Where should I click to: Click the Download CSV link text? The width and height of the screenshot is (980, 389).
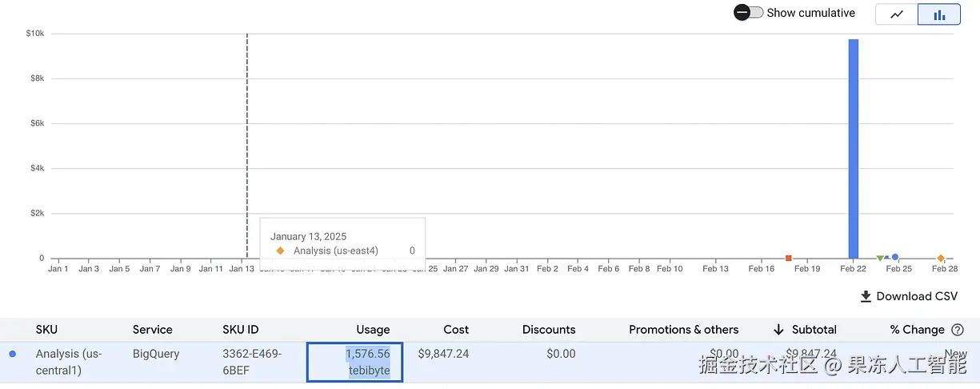point(917,297)
